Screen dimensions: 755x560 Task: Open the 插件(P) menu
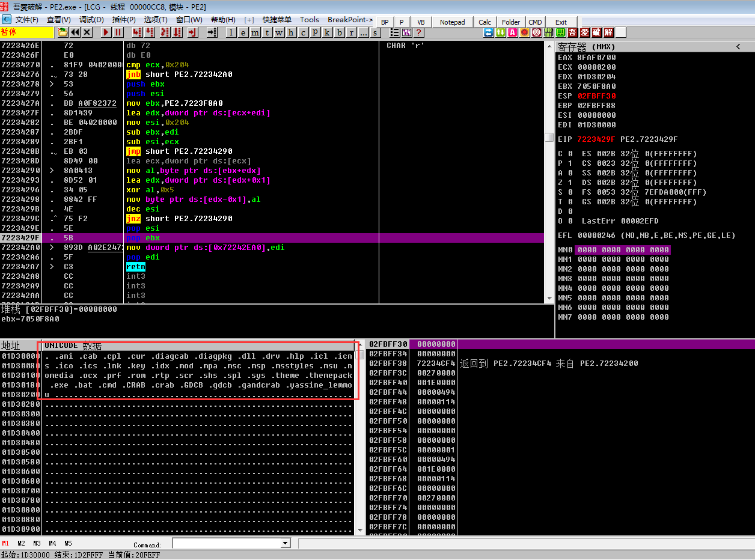(124, 20)
